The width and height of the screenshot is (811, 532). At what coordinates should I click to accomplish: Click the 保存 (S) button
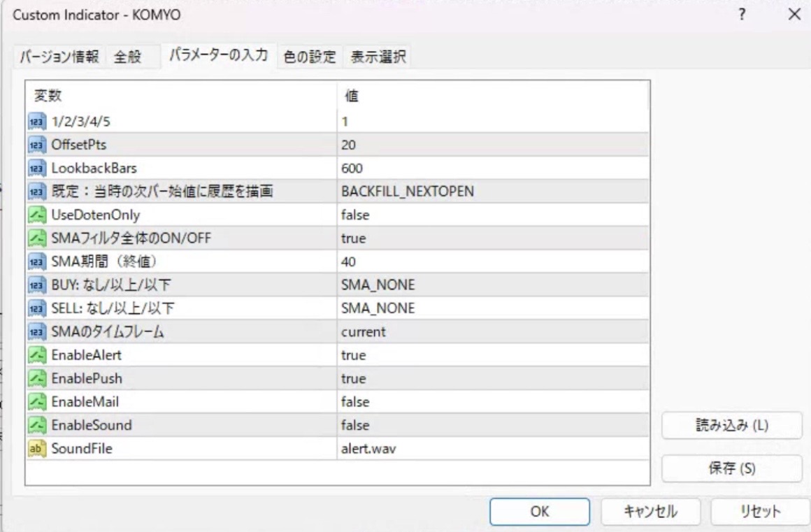[x=732, y=468]
